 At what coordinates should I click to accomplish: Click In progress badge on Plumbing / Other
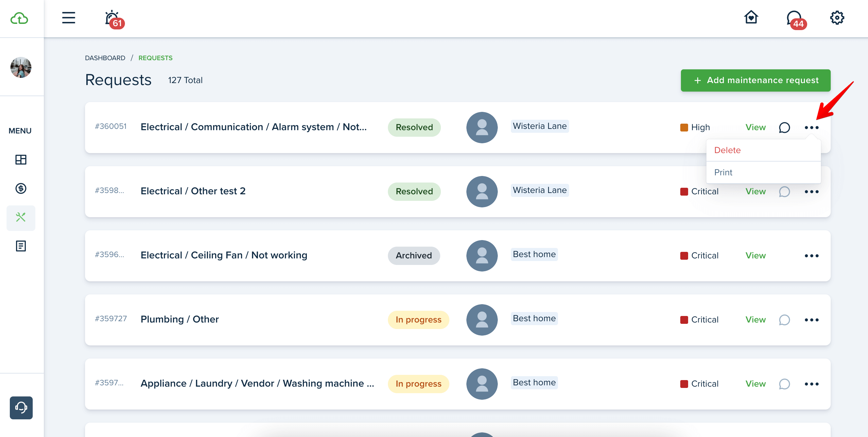[418, 320]
